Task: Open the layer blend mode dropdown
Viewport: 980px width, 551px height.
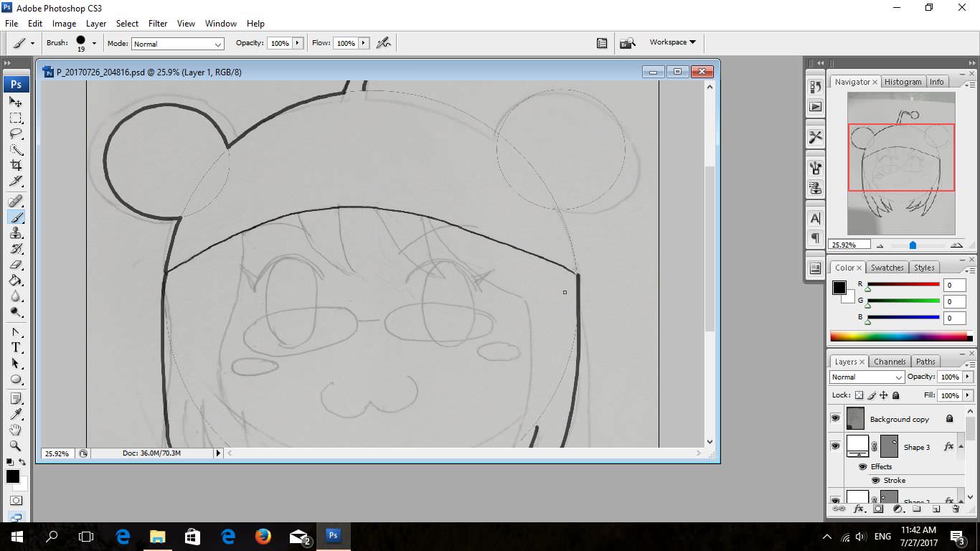Action: coord(867,377)
